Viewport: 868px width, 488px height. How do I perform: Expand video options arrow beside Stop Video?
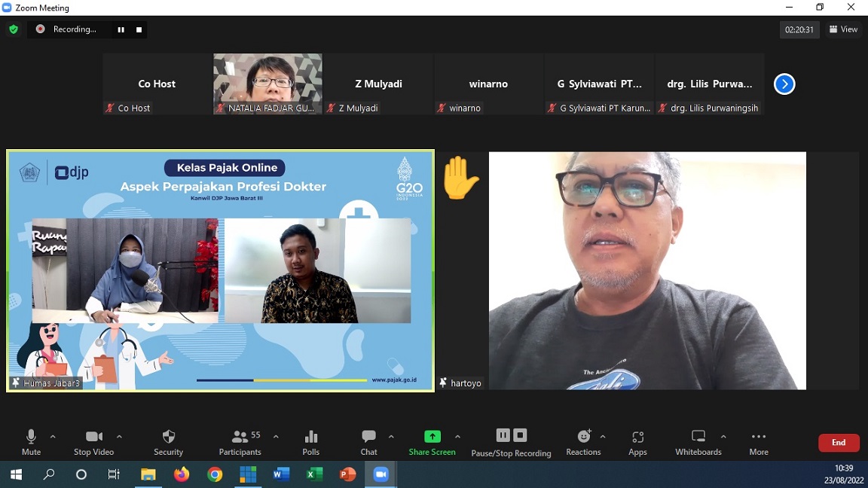coord(119,437)
